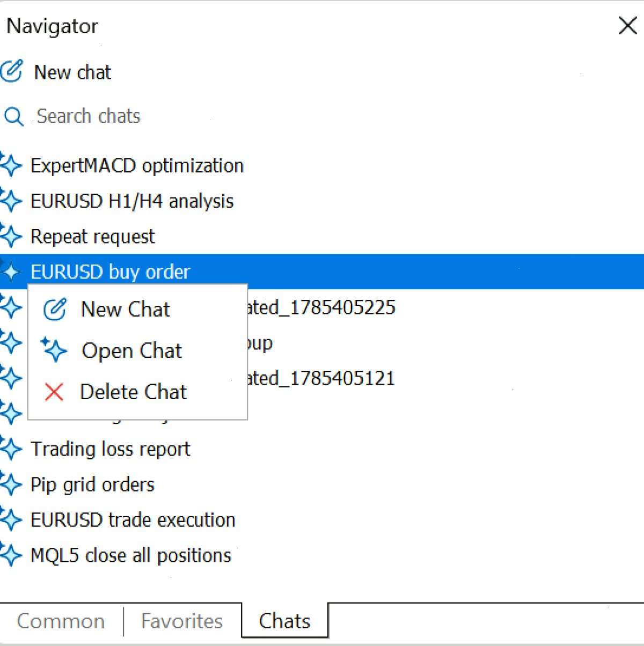Open the Favorites tab
The height and width of the screenshot is (646, 644).
click(x=182, y=621)
